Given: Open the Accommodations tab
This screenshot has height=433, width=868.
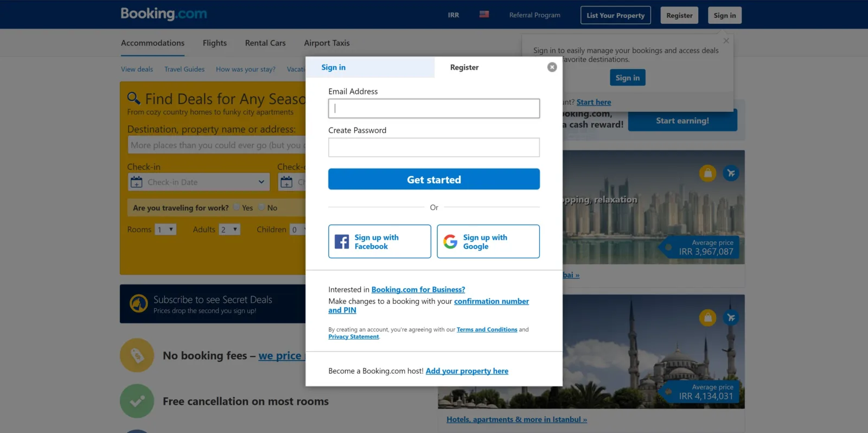Looking at the screenshot, I should [x=152, y=43].
